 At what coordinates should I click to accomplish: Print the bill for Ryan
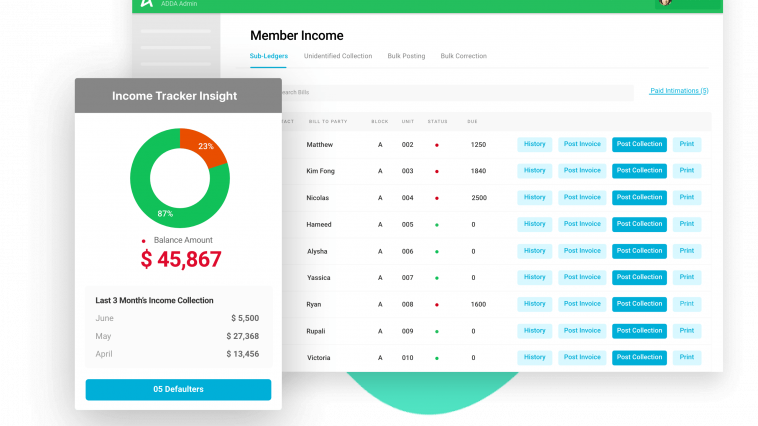[687, 304]
